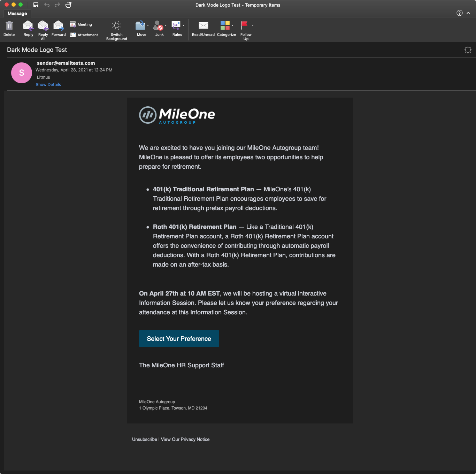The image size is (476, 474).
Task: Select the Message ribbon tab
Action: (x=17, y=14)
